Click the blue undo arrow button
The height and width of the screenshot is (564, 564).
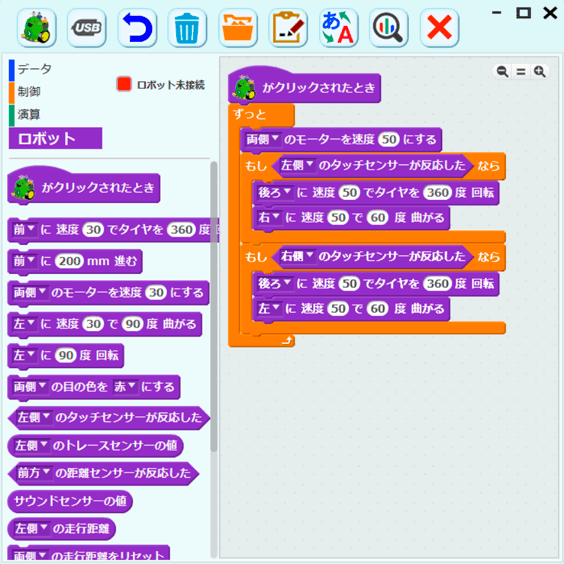click(x=137, y=28)
